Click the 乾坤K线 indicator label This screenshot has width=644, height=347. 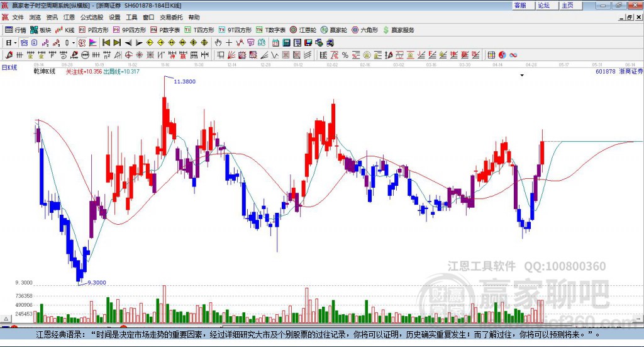(x=45, y=72)
